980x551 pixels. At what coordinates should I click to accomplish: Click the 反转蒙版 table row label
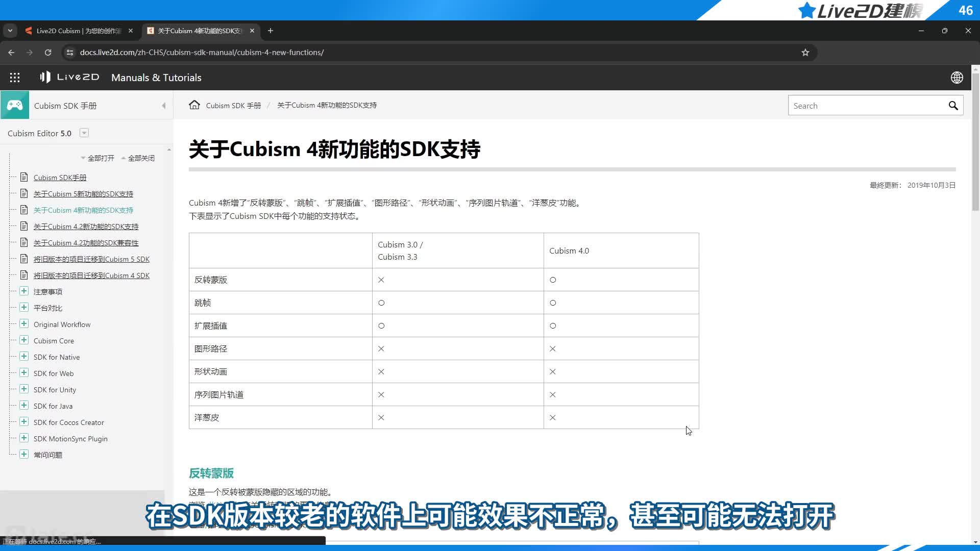point(211,280)
